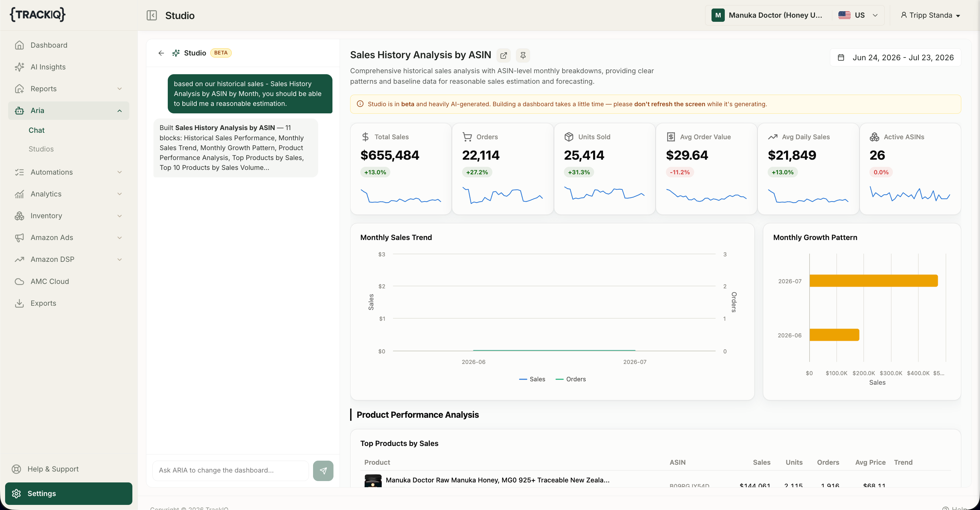This screenshot has width=980, height=510.
Task: Expand the Reports menu
Action: [68, 89]
